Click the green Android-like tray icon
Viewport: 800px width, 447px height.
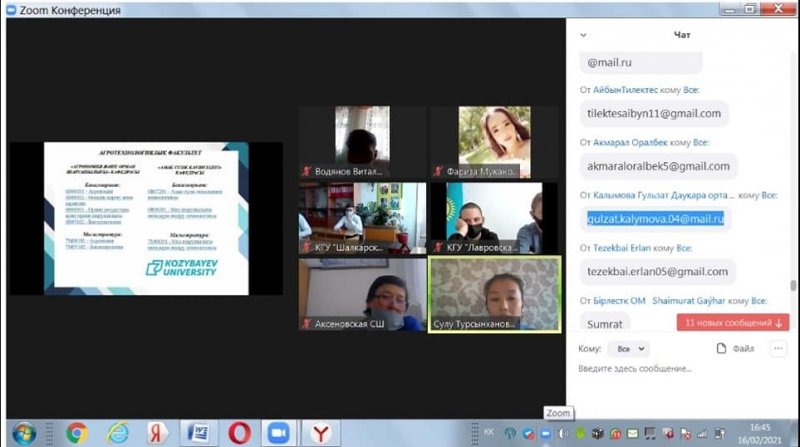(580, 434)
